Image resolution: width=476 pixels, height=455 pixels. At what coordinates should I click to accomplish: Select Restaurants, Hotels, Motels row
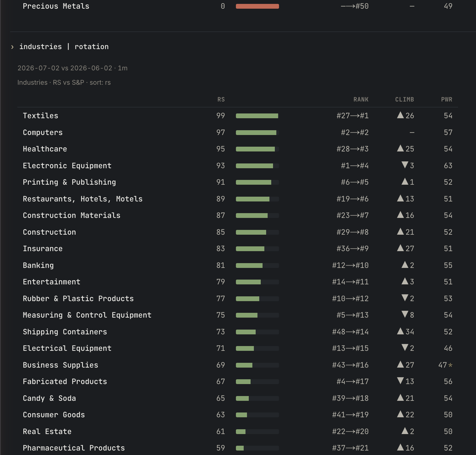[x=238, y=199]
